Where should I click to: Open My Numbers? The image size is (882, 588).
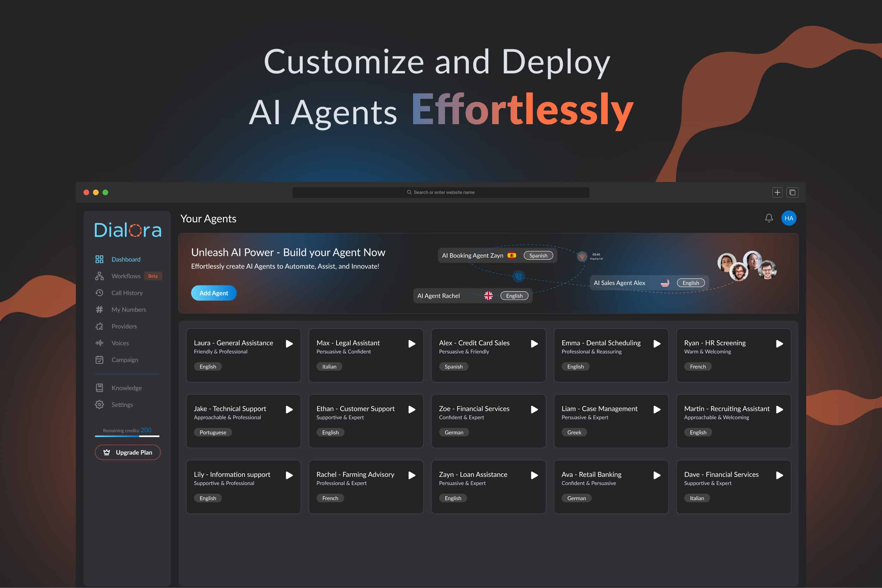click(x=129, y=309)
